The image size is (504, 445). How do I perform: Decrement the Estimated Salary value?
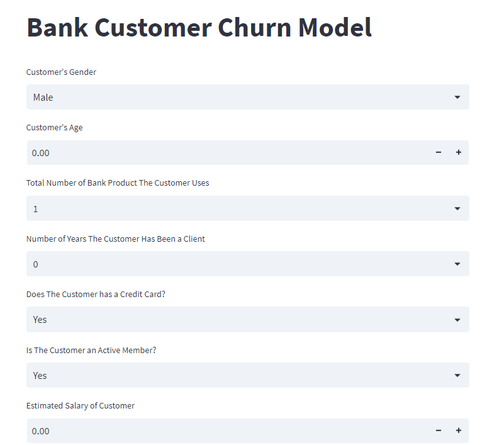tap(439, 431)
